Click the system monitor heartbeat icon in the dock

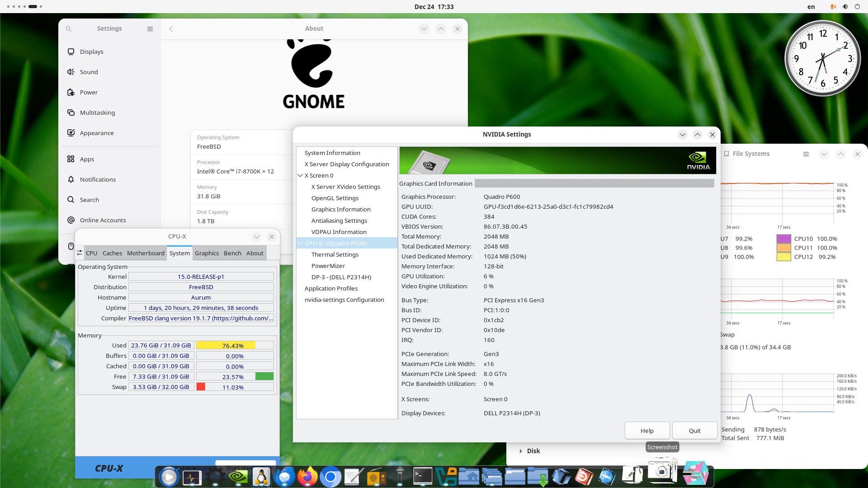(x=192, y=477)
